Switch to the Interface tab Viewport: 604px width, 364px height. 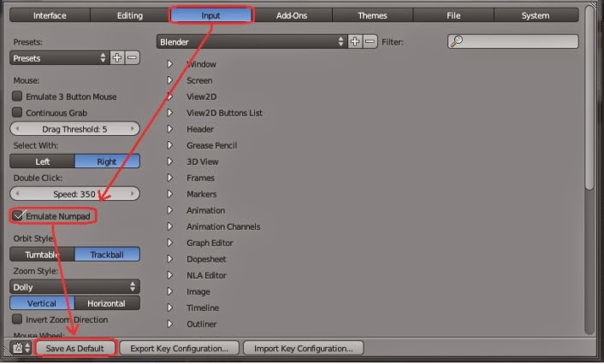[x=50, y=15]
